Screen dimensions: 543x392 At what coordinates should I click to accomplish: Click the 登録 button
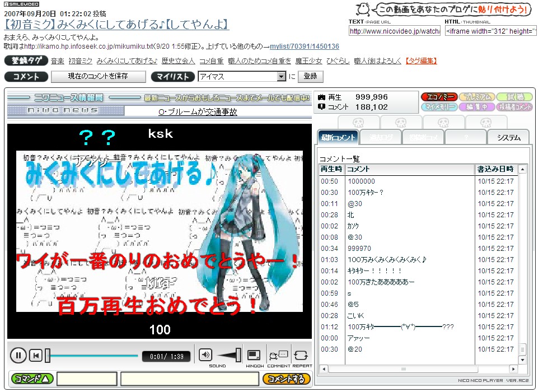pyautogui.click(x=310, y=76)
